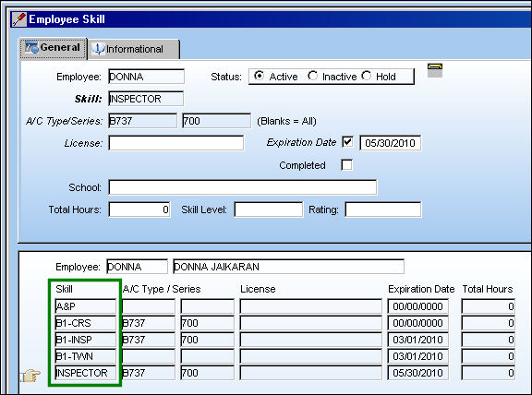Viewport: 532px width, 395px height.
Task: Select the INSPECTOR skill row in list
Action: (x=86, y=373)
